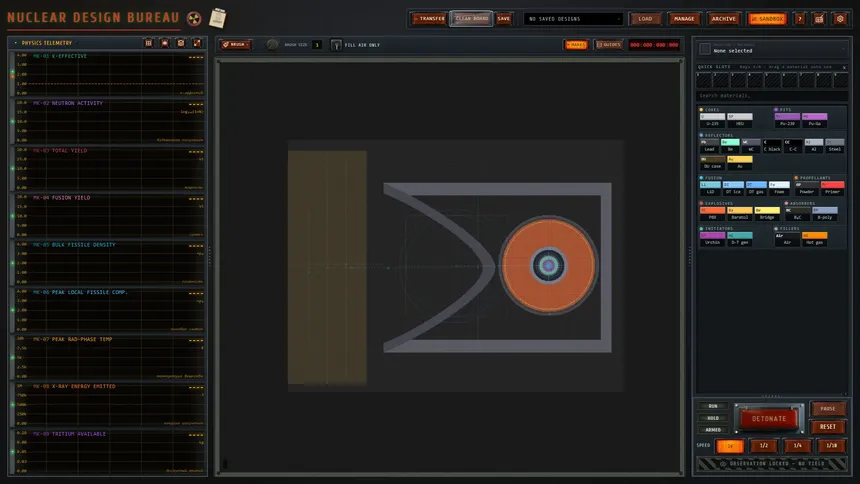The height and width of the screenshot is (484, 860).
Task: Toggle the Masks overlay button
Action: (x=576, y=44)
